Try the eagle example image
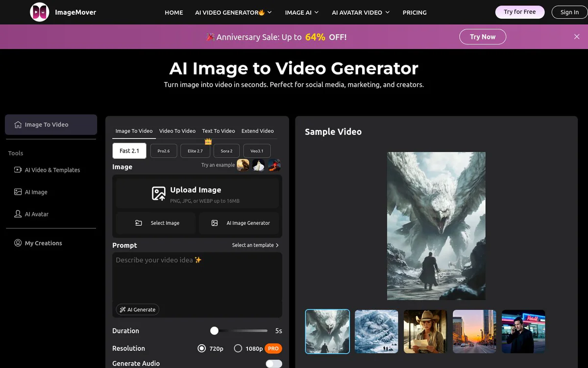This screenshot has height=368, width=588. (x=243, y=165)
